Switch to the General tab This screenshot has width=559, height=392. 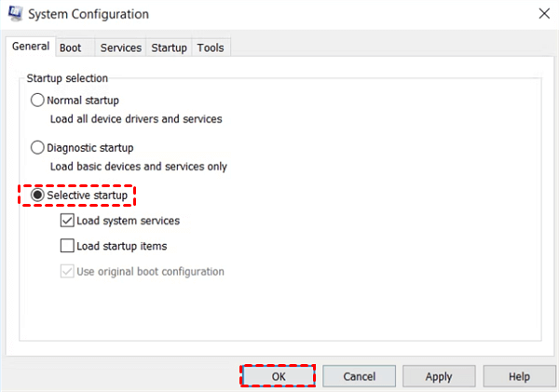31,47
